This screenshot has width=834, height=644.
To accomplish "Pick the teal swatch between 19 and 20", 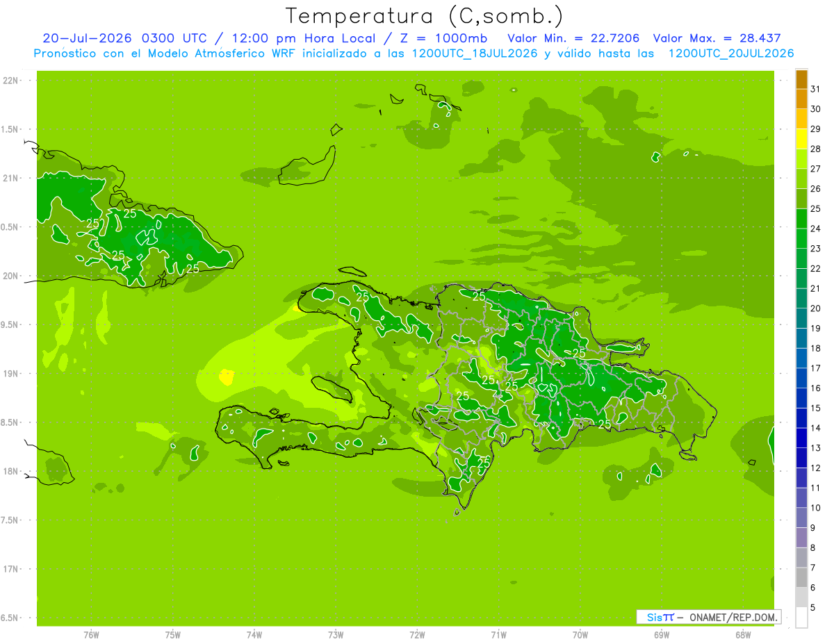I will tap(801, 318).
